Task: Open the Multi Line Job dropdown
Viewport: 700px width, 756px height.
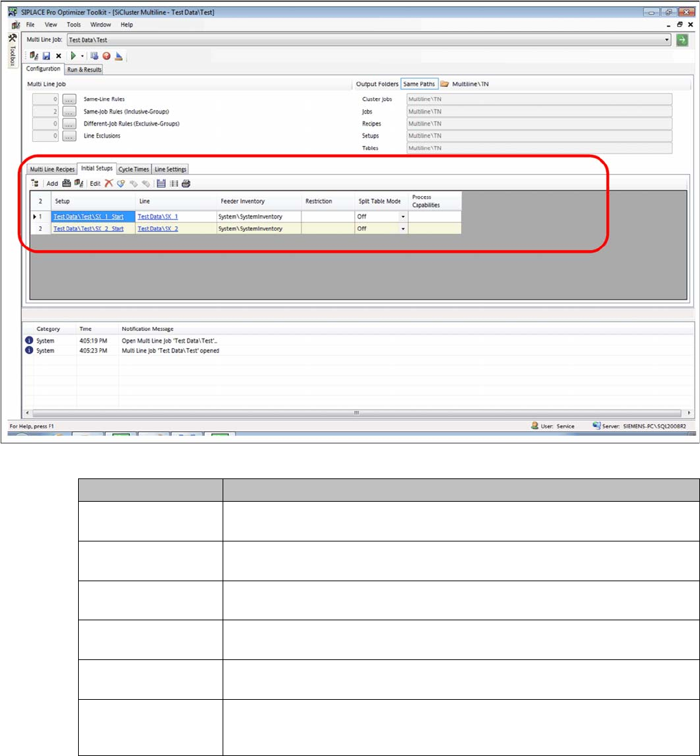Action: 666,40
